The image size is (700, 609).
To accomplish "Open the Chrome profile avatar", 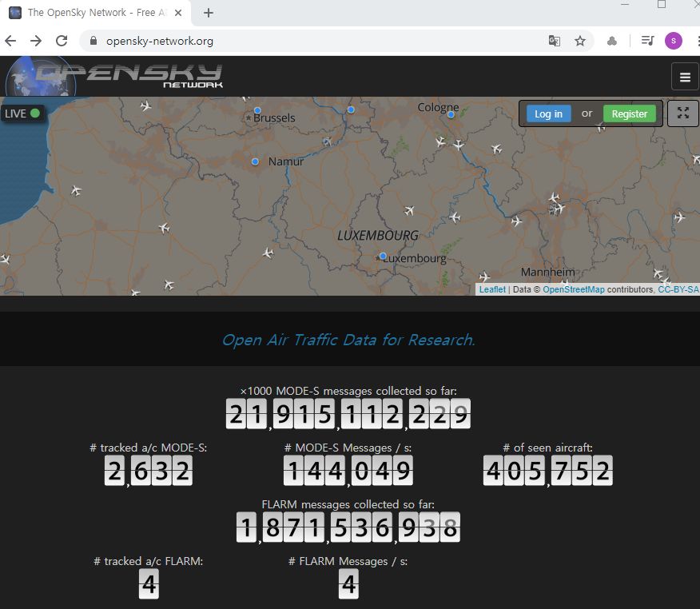I will [x=673, y=41].
